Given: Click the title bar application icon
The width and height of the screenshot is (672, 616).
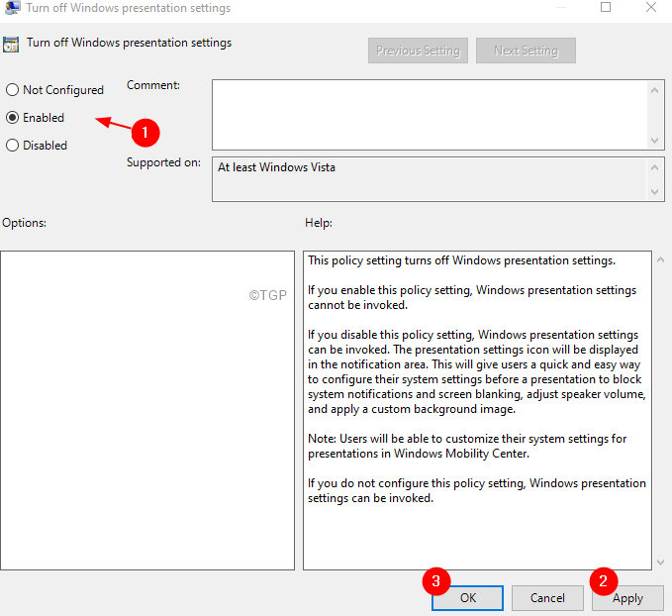Looking at the screenshot, I should (12, 8).
